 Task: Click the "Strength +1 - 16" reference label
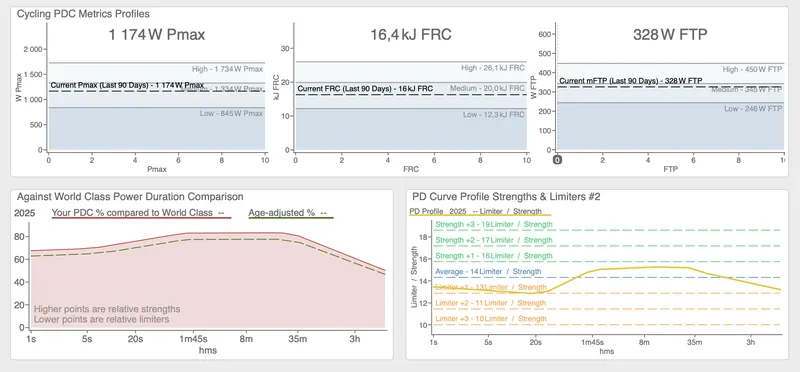pos(494,256)
